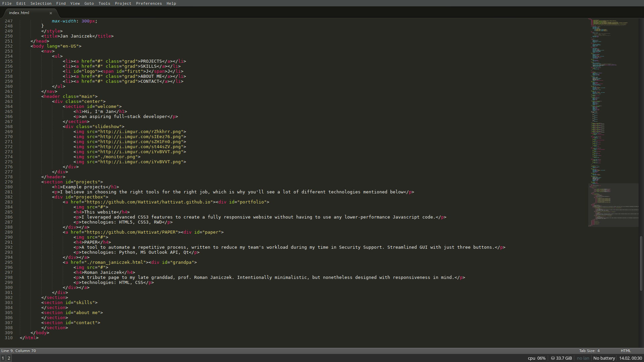Viewport: 644px width, 362px height.
Task: Click line number 269 in the gutter
Action: point(9,131)
